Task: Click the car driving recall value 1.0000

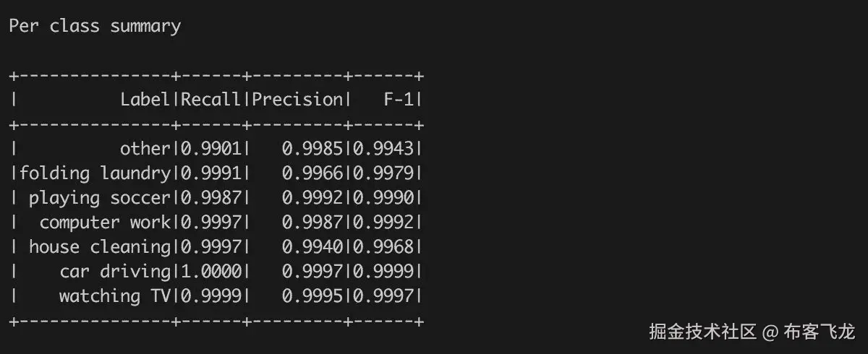Action: [x=210, y=272]
